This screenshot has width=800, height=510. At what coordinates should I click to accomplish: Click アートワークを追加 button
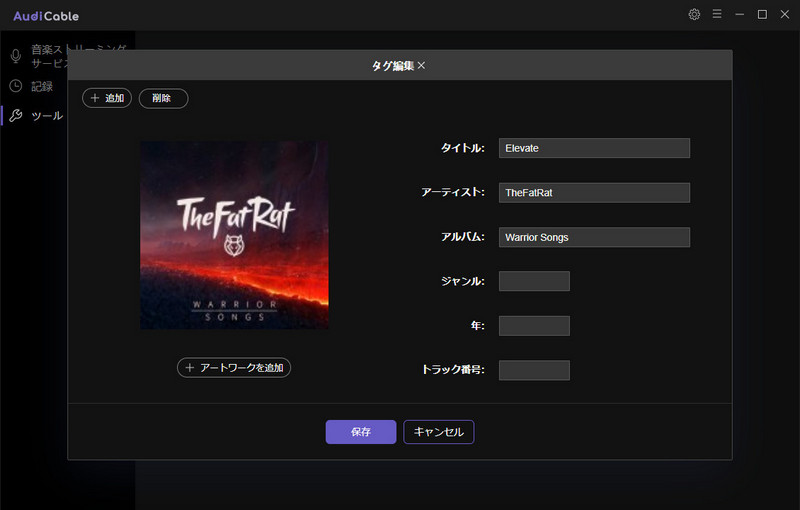pos(234,368)
